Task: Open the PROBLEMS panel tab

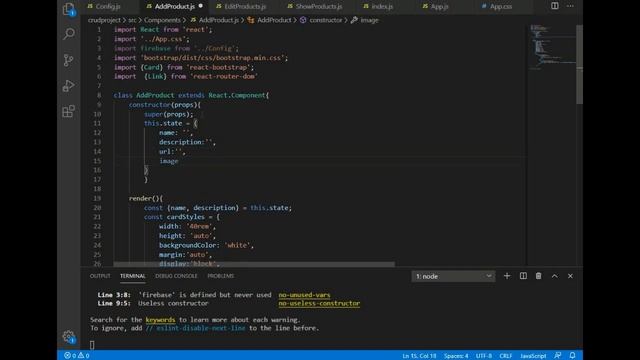Action: coord(220,276)
